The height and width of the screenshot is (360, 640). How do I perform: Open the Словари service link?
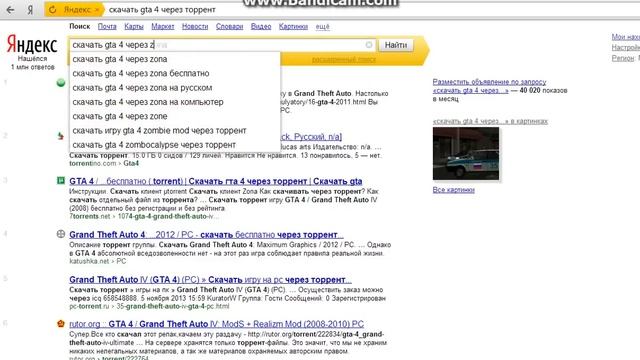[x=229, y=27]
